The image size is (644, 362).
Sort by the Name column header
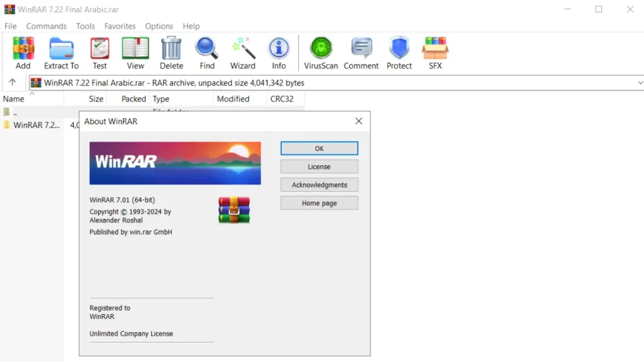tap(32, 99)
